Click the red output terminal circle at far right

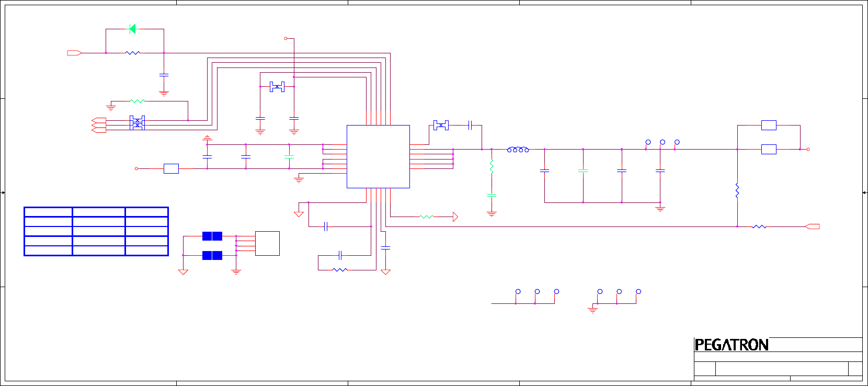pyautogui.click(x=808, y=150)
